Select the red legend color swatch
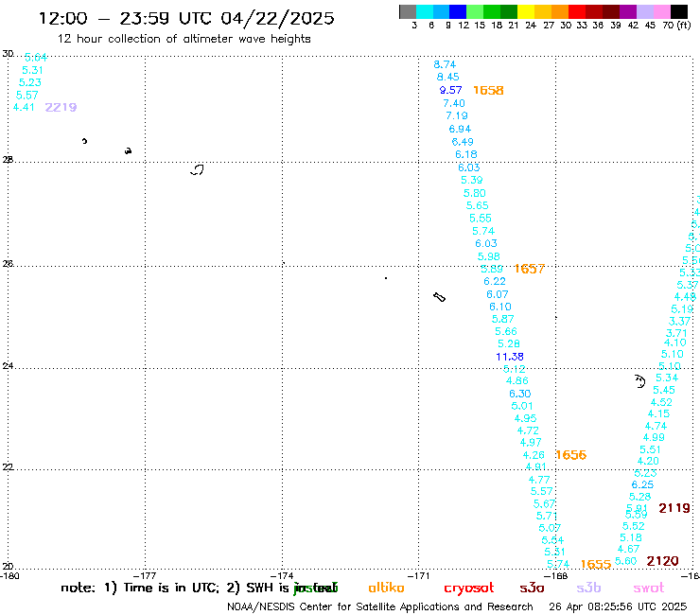The width and height of the screenshot is (700, 615). pyautogui.click(x=577, y=11)
